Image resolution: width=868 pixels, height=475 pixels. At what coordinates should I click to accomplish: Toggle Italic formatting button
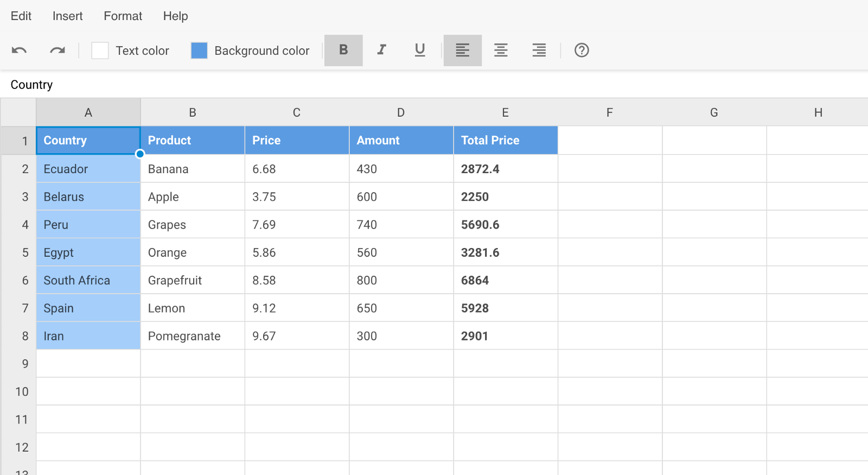(381, 50)
